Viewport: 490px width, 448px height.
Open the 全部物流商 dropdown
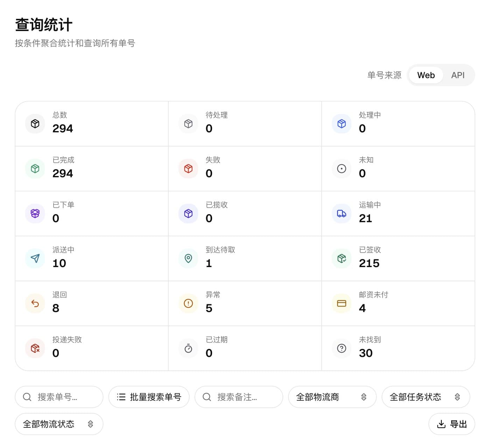(x=332, y=397)
